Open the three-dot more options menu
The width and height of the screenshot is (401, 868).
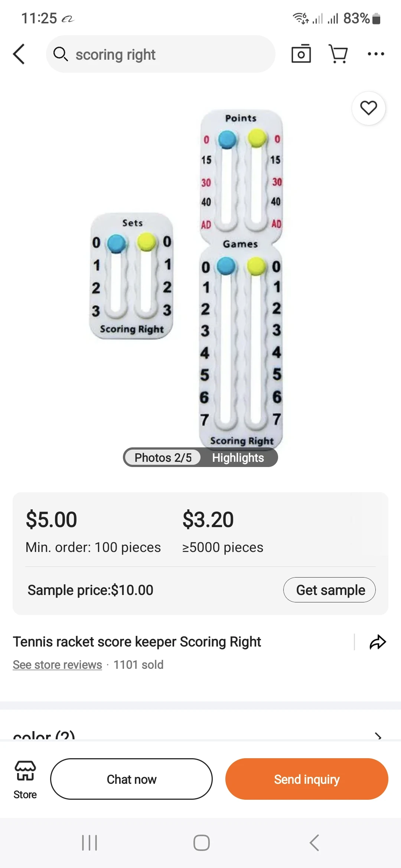pos(375,54)
